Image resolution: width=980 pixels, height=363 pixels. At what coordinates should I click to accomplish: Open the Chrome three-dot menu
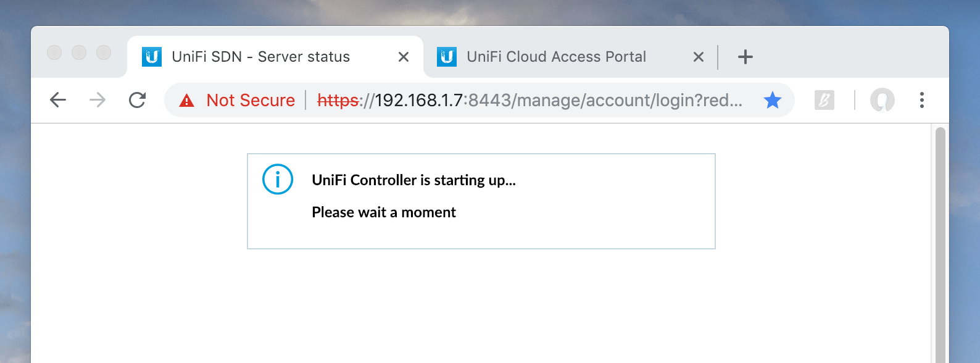pos(921,100)
